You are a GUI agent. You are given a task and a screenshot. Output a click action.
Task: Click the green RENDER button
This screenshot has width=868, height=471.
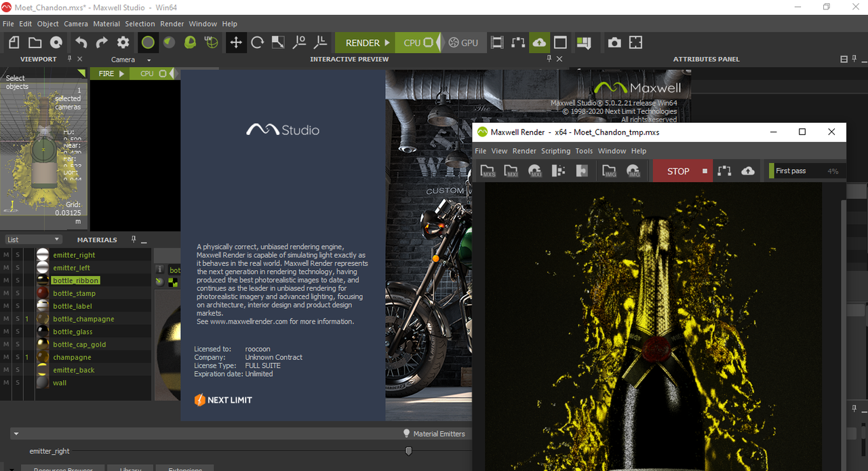coord(365,43)
